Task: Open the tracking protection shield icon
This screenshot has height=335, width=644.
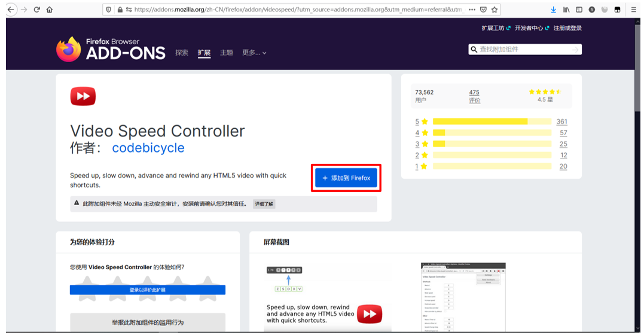Action: (108, 10)
